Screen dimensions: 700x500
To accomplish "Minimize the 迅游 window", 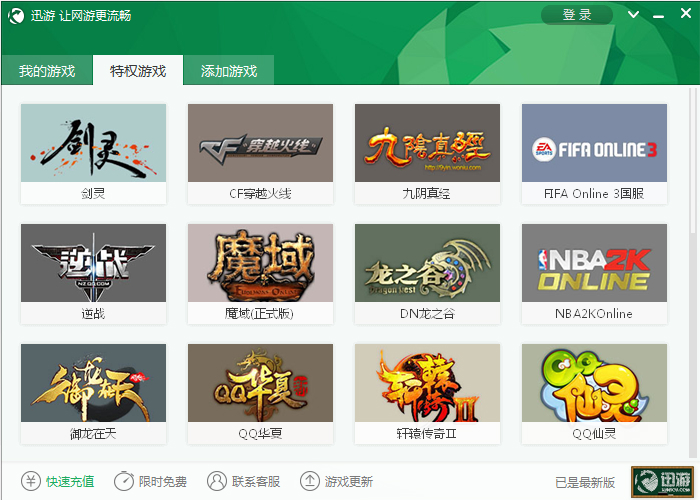I will pyautogui.click(x=658, y=17).
